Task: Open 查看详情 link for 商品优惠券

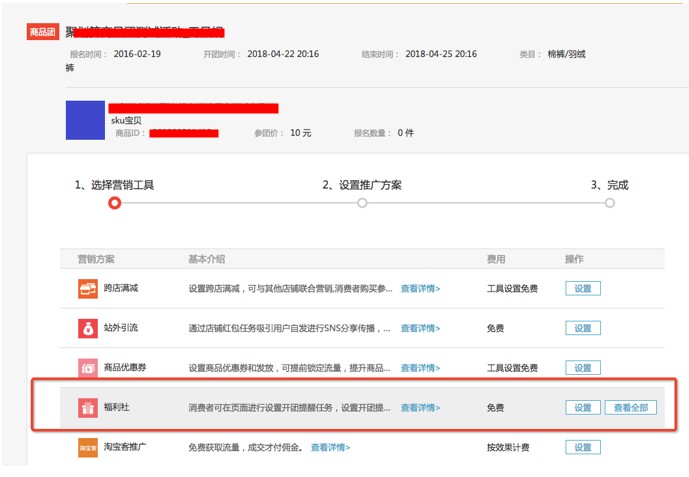Action: (420, 368)
